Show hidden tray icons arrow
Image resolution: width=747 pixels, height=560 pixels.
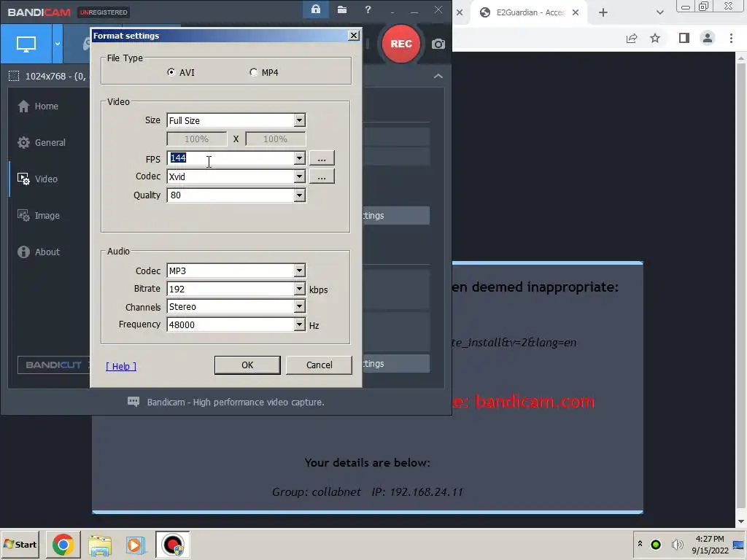(640, 544)
